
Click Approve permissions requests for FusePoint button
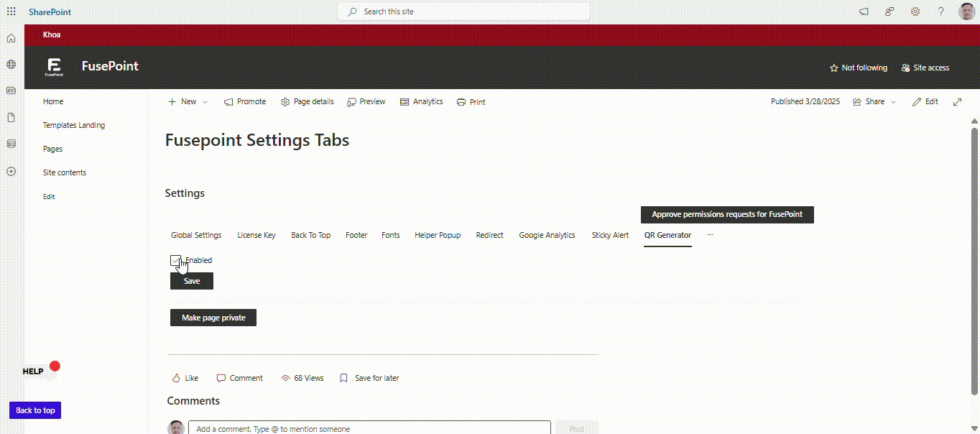[x=726, y=214]
